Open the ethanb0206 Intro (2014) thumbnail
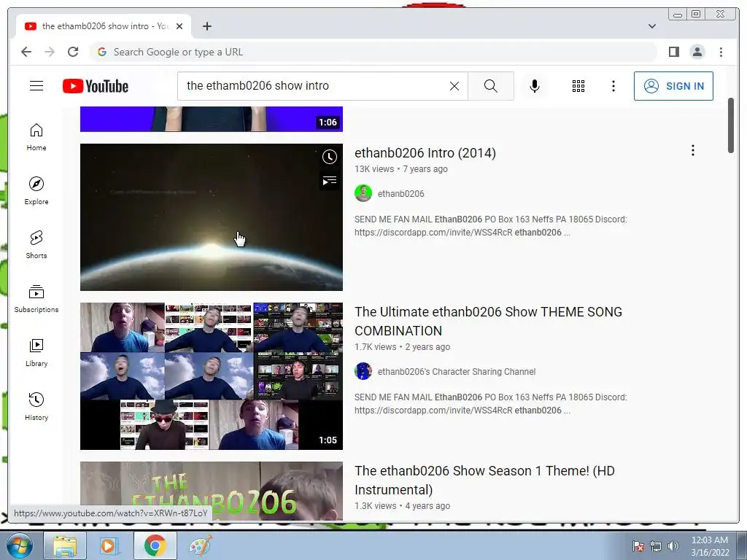747x560 pixels. coord(211,217)
